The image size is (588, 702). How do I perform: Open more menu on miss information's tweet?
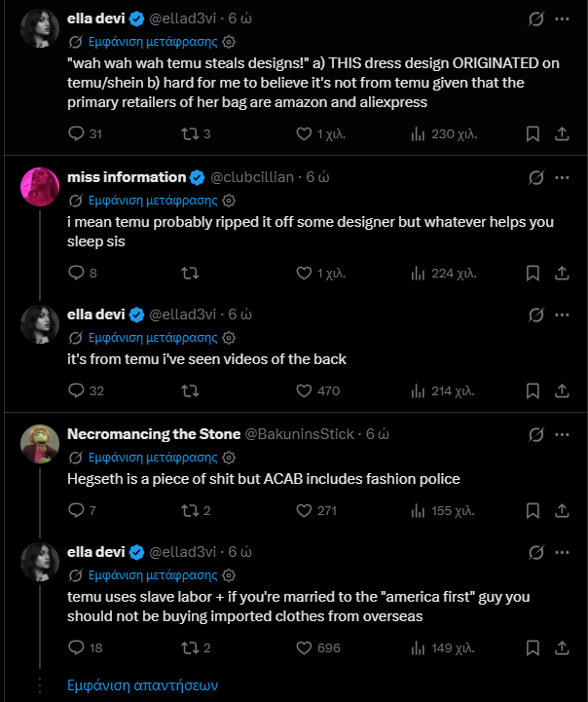(562, 177)
